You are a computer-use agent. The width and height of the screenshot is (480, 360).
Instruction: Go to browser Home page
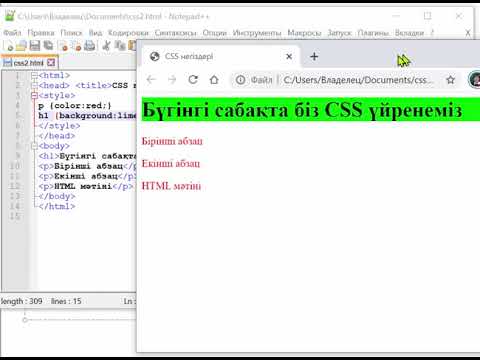[214, 80]
